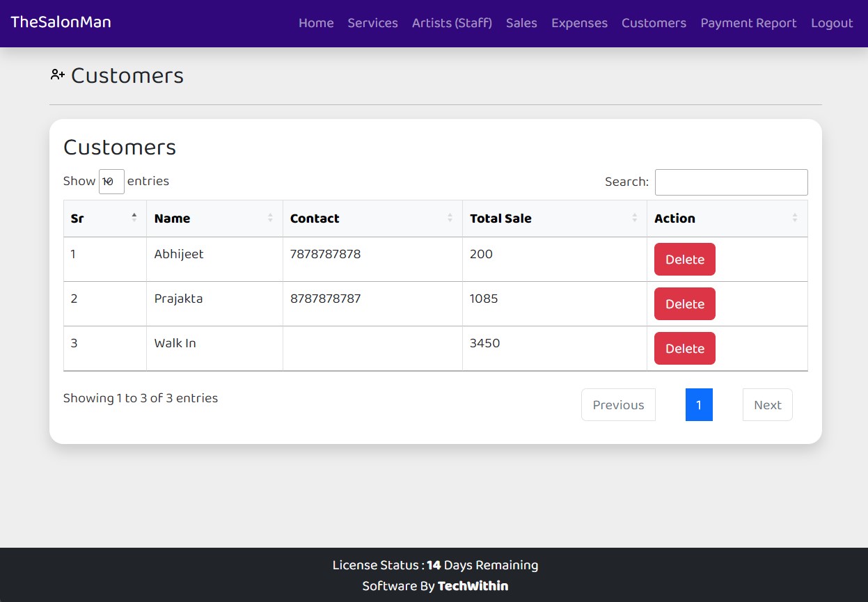
Task: Click Logout in the navigation bar
Action: coord(832,23)
